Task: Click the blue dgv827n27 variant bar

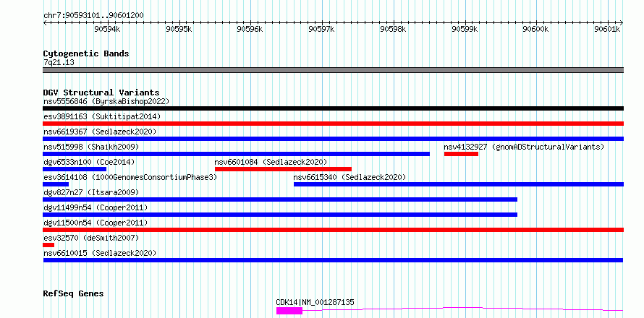Action: [280, 199]
